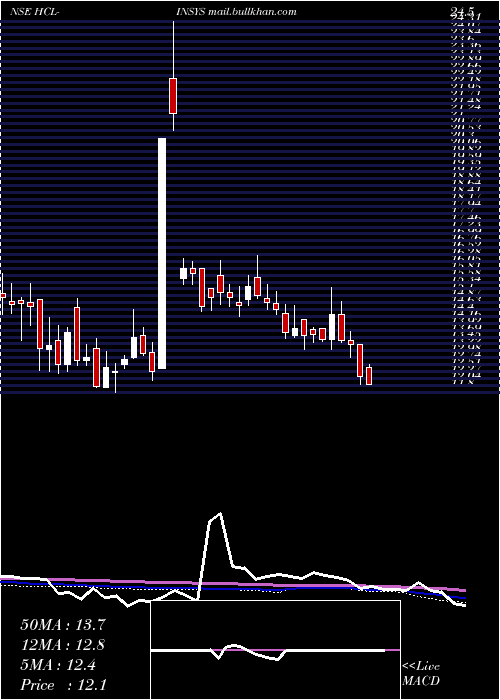Select the '12MA : 12.8' reading
The image size is (500, 700).
pos(63,645)
